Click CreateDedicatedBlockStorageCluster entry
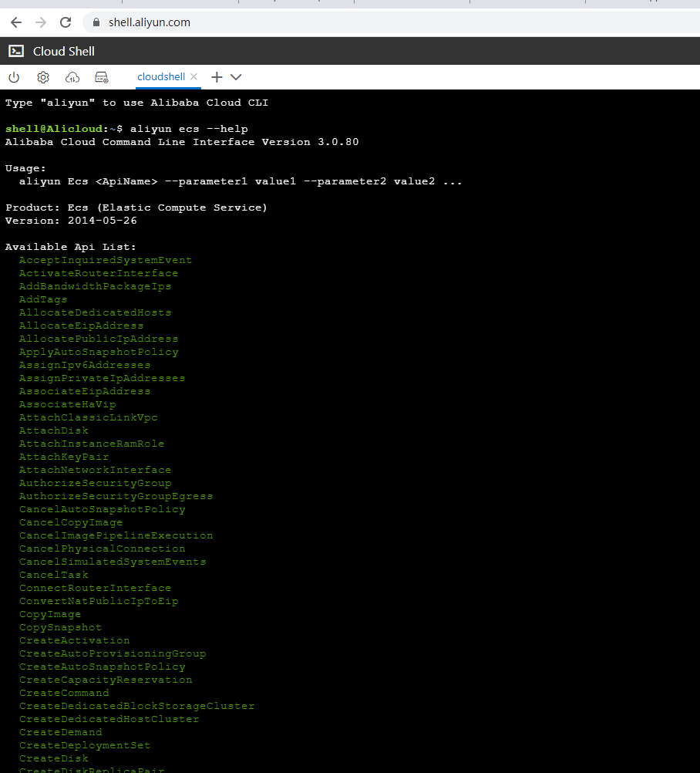 (x=136, y=706)
